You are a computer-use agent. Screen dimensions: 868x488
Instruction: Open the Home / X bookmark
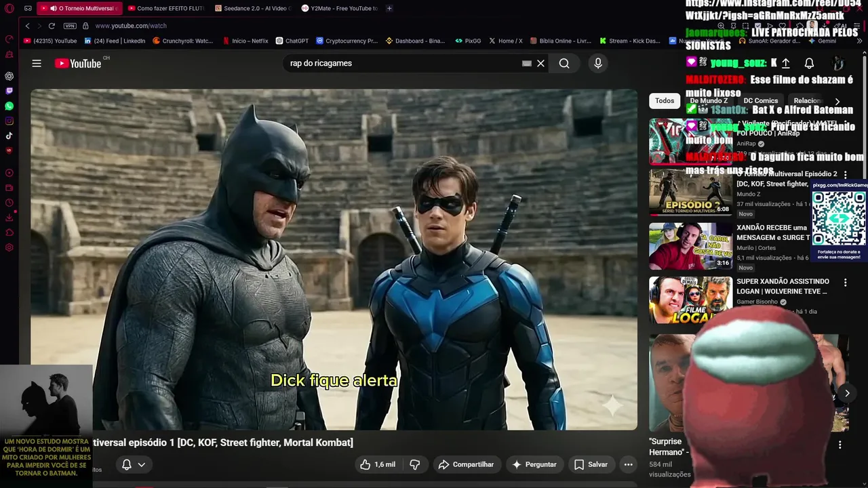click(x=505, y=41)
